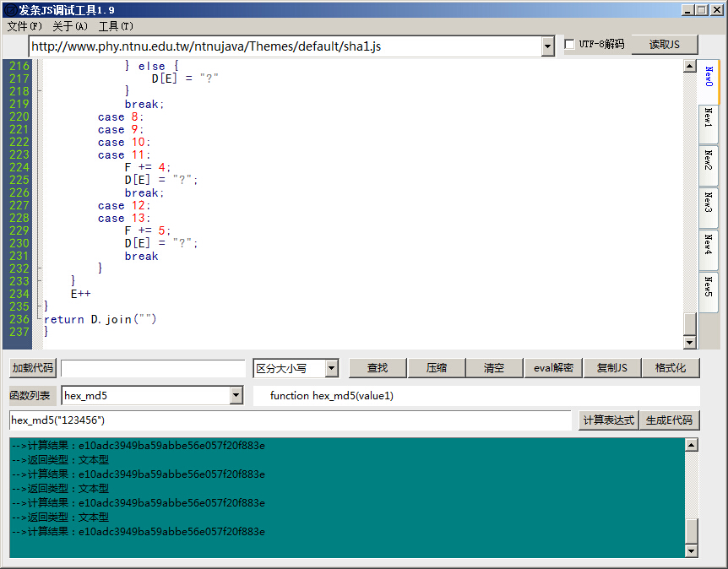
Task: Collapse the fold marker at line 216
Action: tap(37, 66)
